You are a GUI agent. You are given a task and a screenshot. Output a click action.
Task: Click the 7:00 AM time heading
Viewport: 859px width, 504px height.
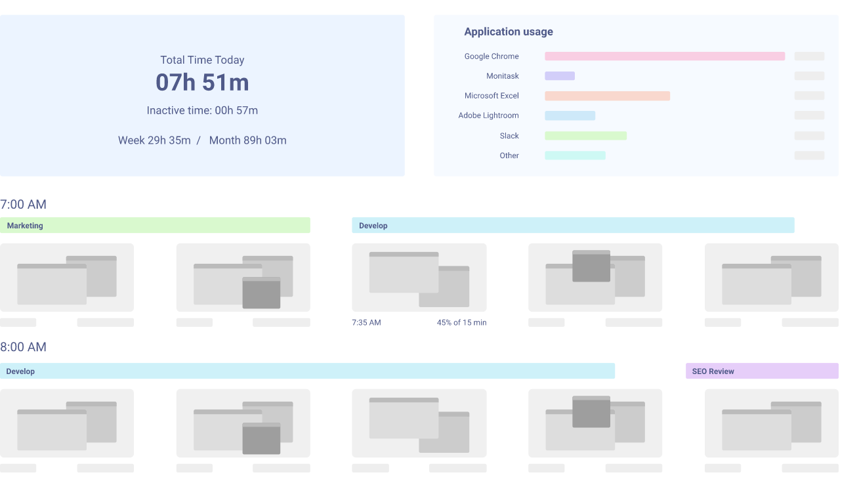[24, 204]
